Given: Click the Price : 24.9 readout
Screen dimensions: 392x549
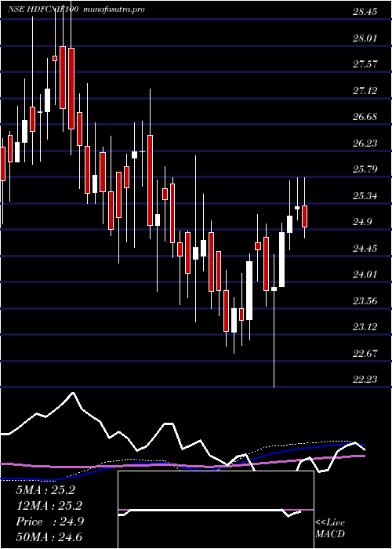Looking at the screenshot, I should (49, 522).
